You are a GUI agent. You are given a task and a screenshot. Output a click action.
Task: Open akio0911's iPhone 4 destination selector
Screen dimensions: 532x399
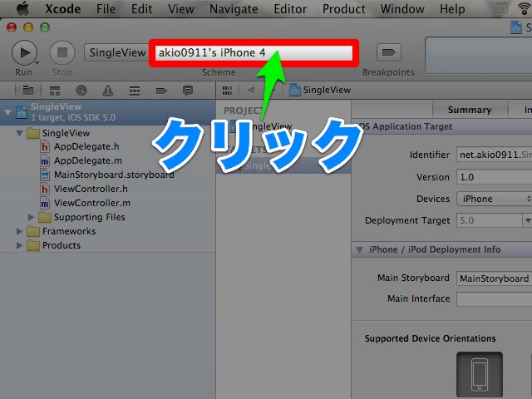[x=254, y=52]
